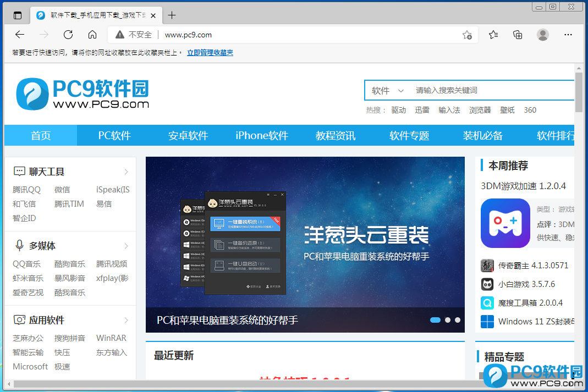
Task: Expand the 应用软件 category arrow
Action: [127, 320]
